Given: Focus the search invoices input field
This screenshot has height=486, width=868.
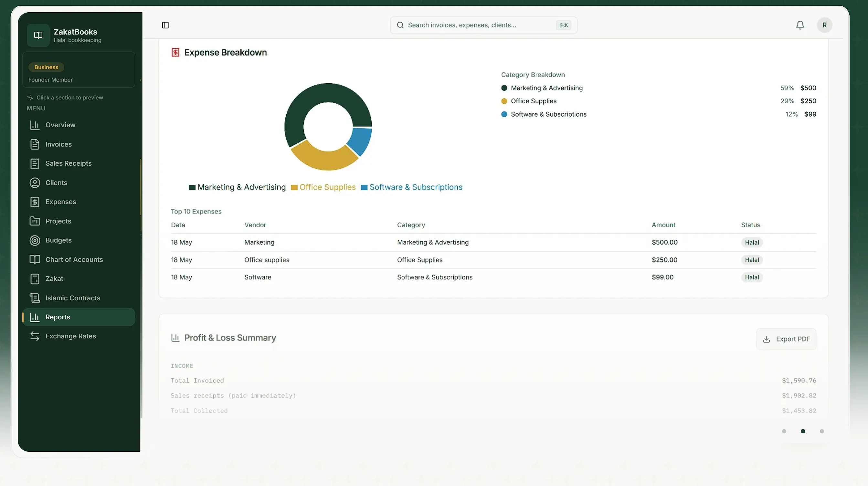Looking at the screenshot, I should pyautogui.click(x=483, y=25).
